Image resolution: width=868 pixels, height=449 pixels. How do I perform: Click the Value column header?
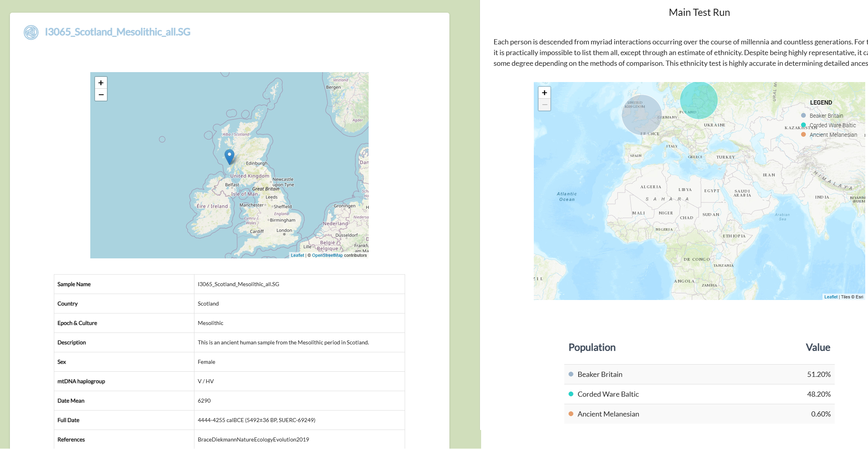[818, 348]
